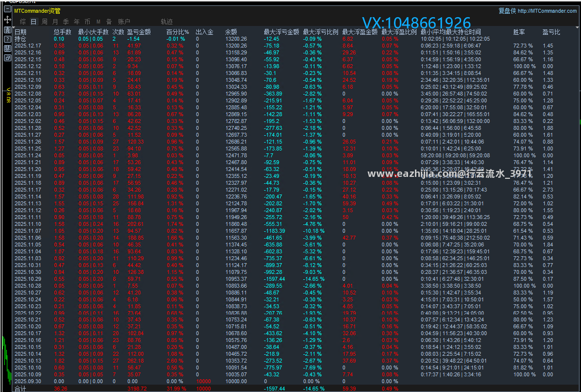Click the -14.65 % value in 2025.10.29 row
This screenshot has height=392, width=581.
(314, 279)
